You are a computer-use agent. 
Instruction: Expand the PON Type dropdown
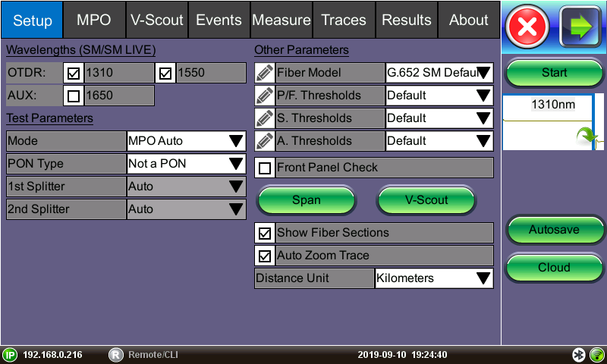[186, 164]
